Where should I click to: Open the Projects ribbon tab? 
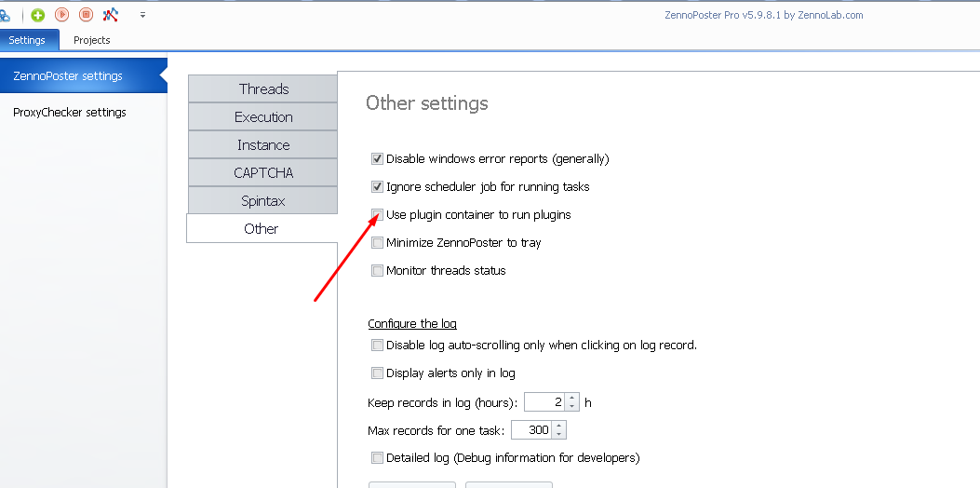coord(92,39)
